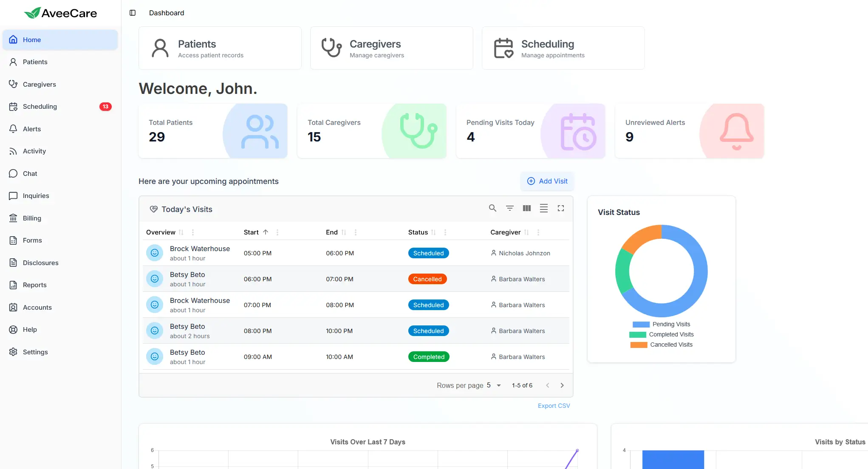The image size is (868, 469).
Task: Reverse the Start column sort arrow
Action: click(266, 232)
